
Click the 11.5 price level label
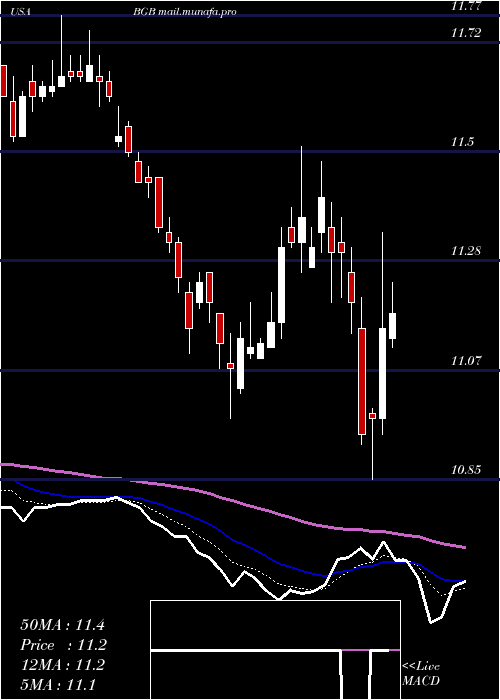(x=462, y=142)
